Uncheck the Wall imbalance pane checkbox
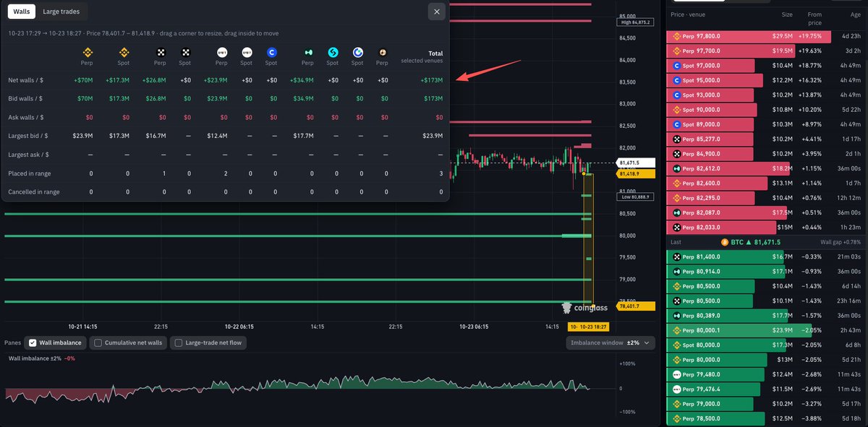Image resolution: width=868 pixels, height=427 pixels. 33,342
